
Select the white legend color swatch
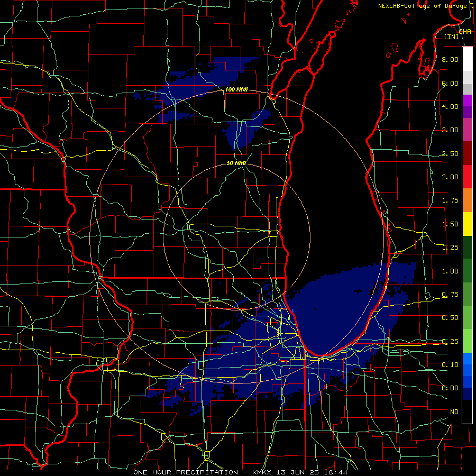467,59
